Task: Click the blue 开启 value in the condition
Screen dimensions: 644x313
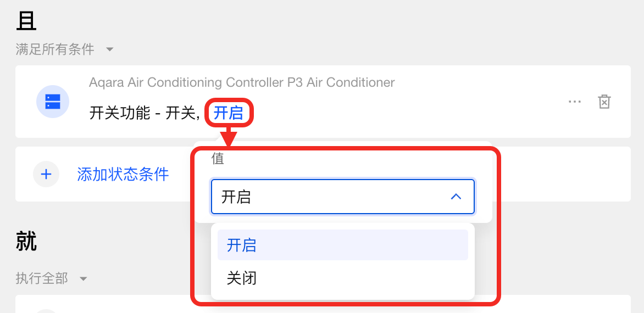Action: (229, 113)
